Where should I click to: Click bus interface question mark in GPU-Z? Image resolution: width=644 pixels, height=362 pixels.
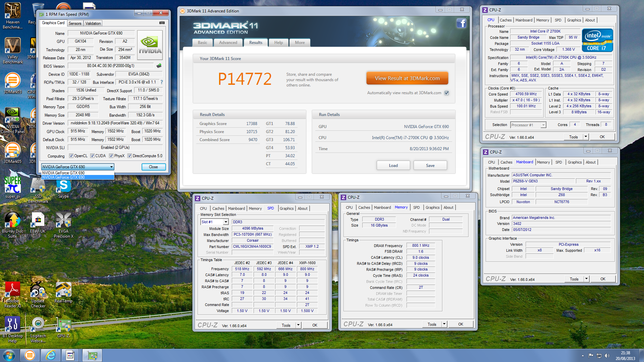(x=162, y=82)
